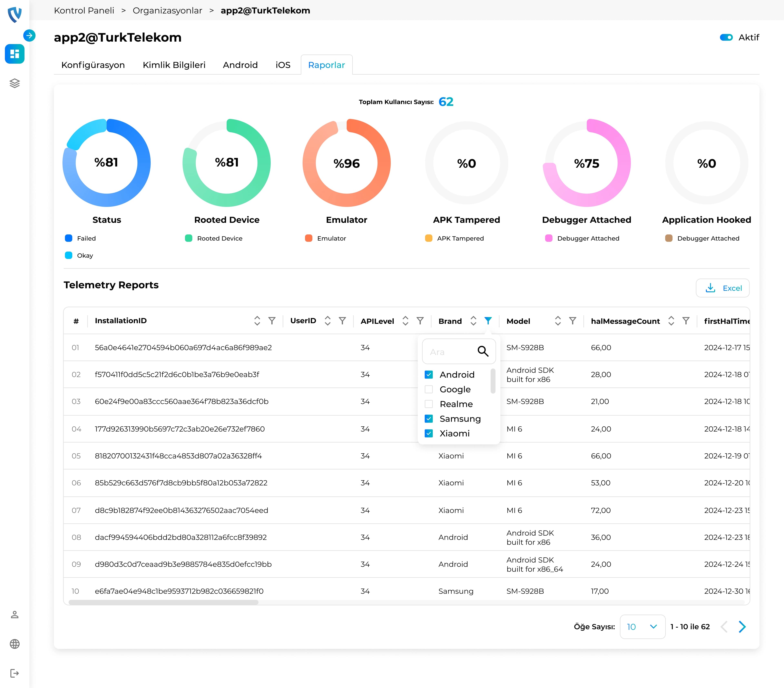Click the logout icon in the sidebar

(x=14, y=674)
